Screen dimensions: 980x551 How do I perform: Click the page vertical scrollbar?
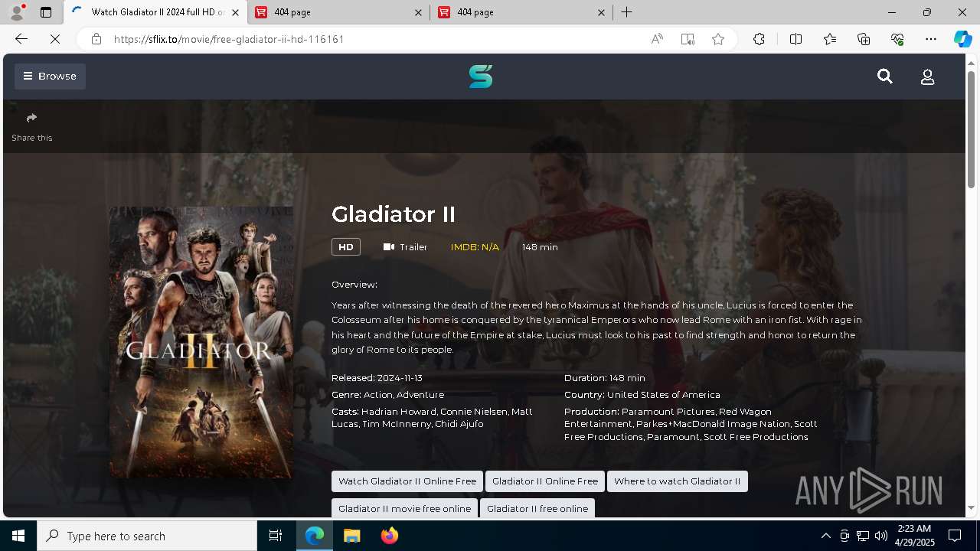972,130
